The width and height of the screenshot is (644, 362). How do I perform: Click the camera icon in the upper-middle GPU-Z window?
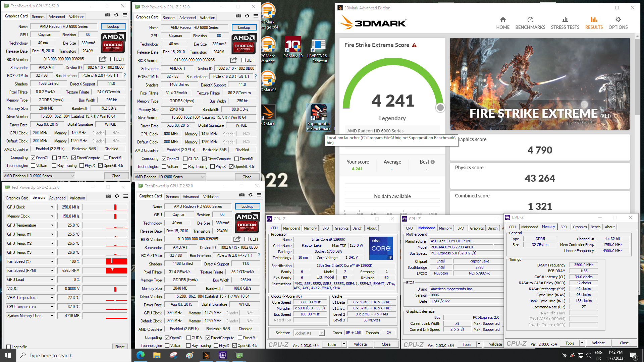tap(238, 16)
